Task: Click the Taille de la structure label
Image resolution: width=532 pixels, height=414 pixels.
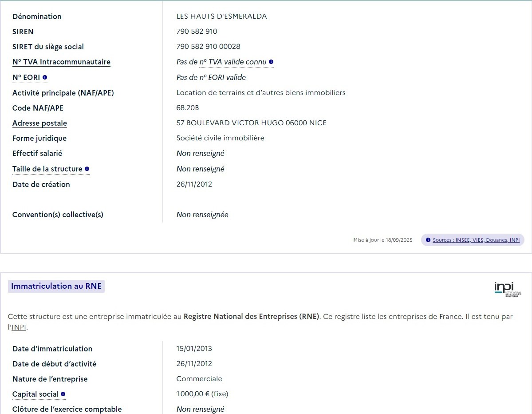Action: (x=47, y=169)
